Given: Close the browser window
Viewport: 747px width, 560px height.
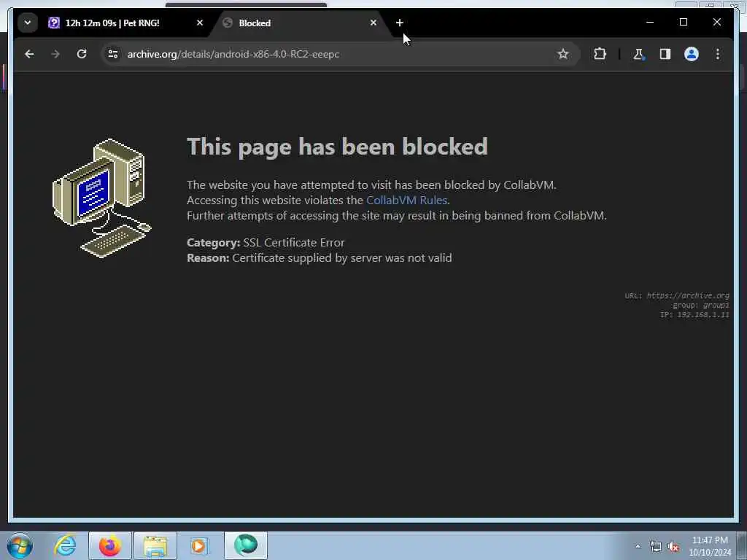Looking at the screenshot, I should click(x=717, y=22).
